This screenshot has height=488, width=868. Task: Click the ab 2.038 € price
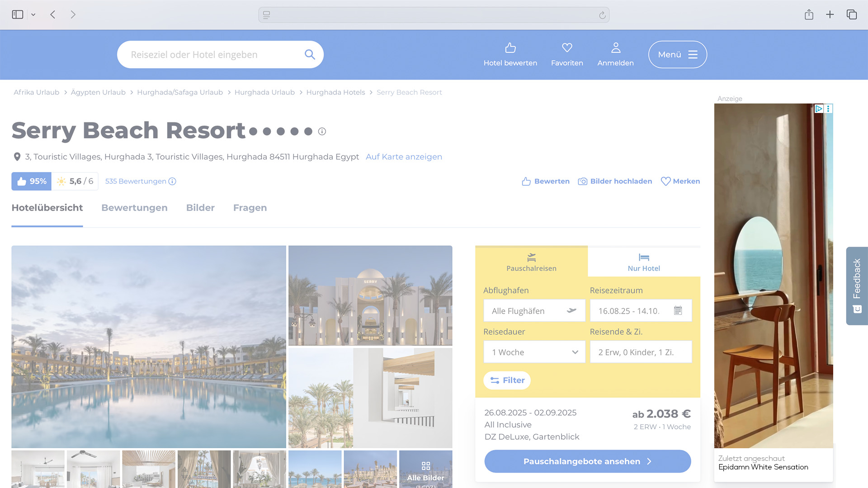661,414
